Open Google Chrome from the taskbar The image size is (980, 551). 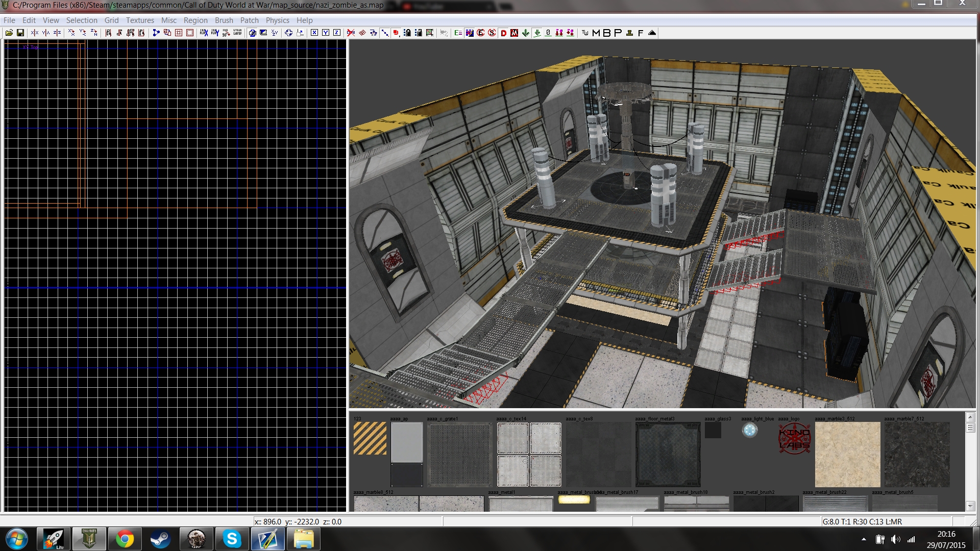125,539
